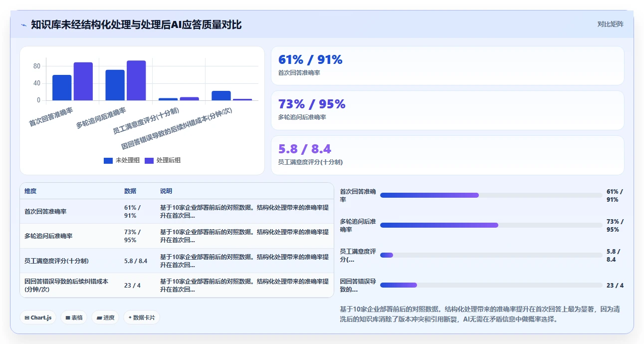
Task: Click the 61% / 91% stat card value
Action: (310, 60)
